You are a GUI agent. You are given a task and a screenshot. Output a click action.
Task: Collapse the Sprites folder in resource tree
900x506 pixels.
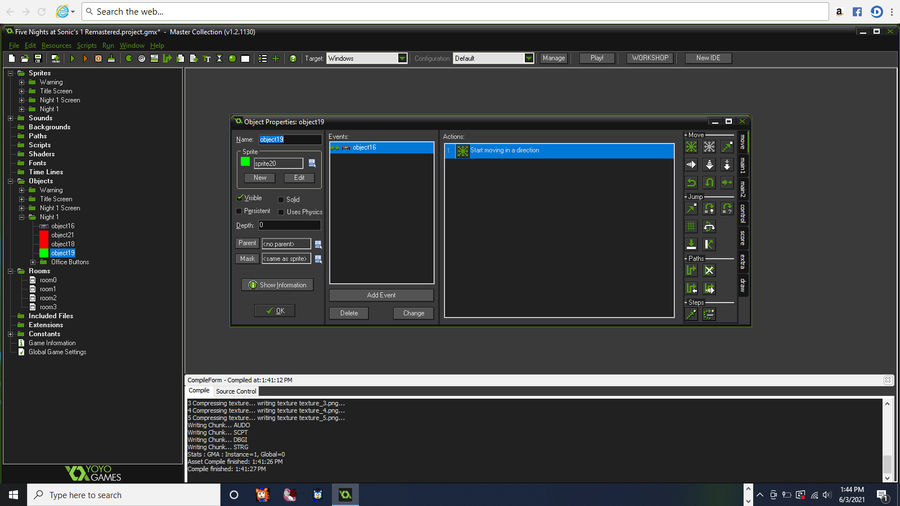pyautogui.click(x=10, y=73)
